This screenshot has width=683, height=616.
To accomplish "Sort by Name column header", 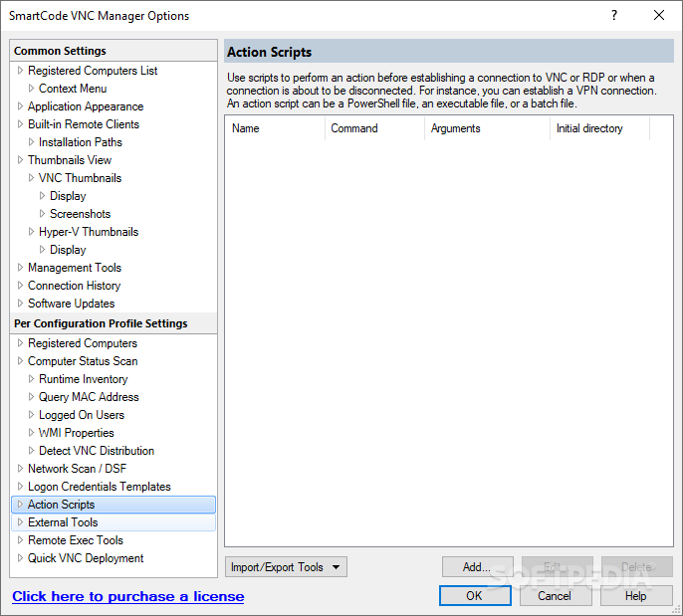I will [x=275, y=128].
